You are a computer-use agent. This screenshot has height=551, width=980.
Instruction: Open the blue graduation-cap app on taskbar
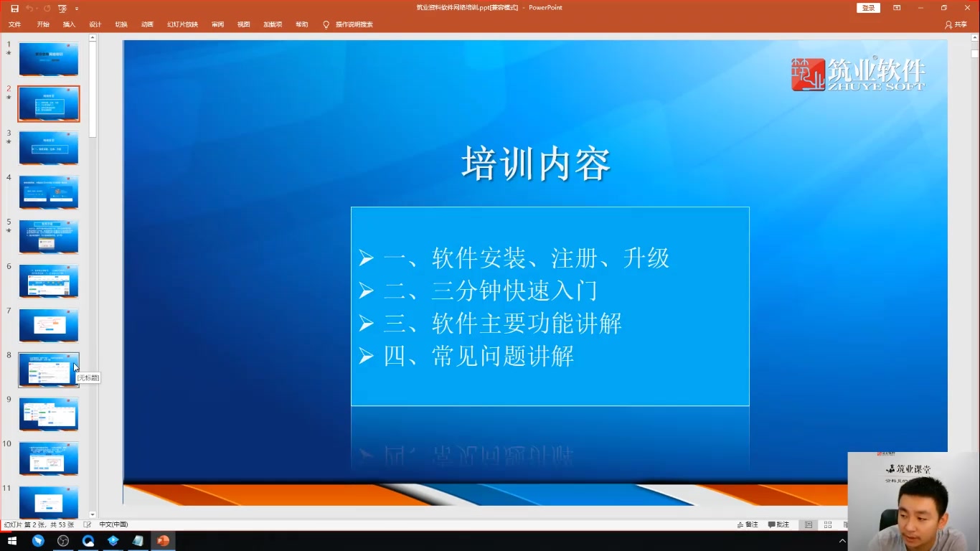[x=113, y=541]
